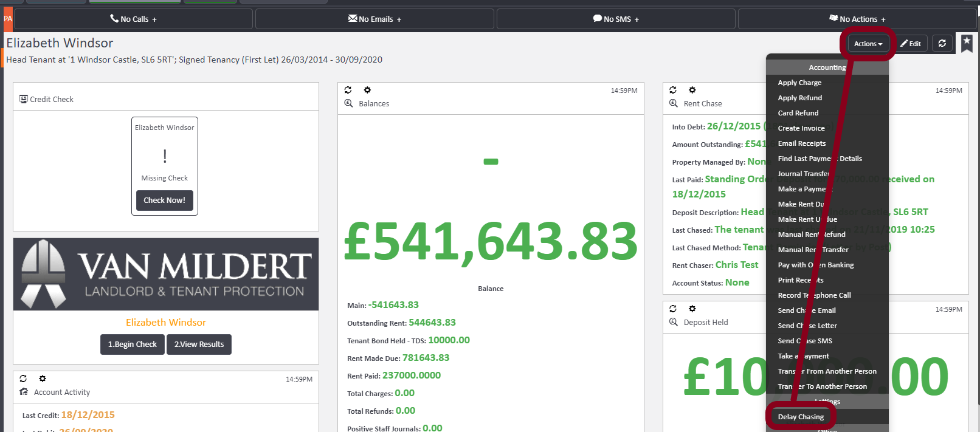
Task: Open the Deposit Held settings gear
Action: point(692,309)
